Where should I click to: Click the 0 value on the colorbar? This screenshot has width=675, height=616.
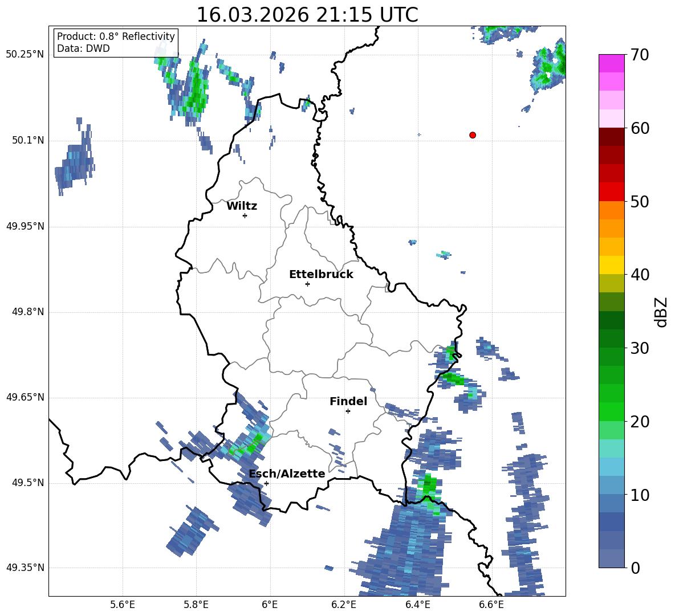[x=635, y=568]
